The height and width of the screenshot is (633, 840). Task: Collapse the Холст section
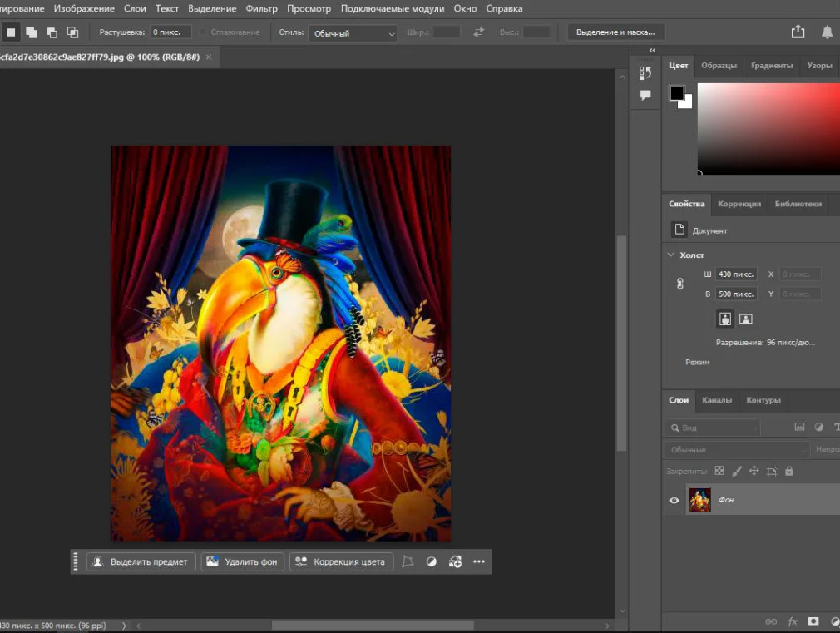click(671, 255)
